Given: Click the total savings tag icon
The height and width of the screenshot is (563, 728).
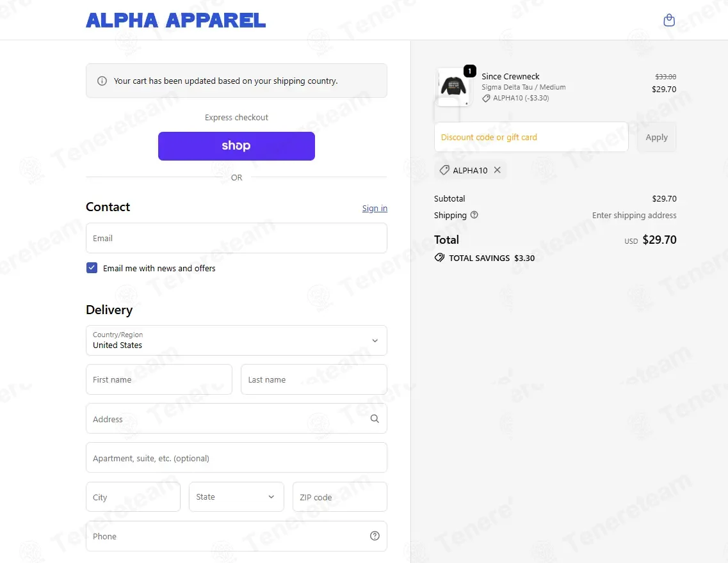Looking at the screenshot, I should pyautogui.click(x=439, y=258).
